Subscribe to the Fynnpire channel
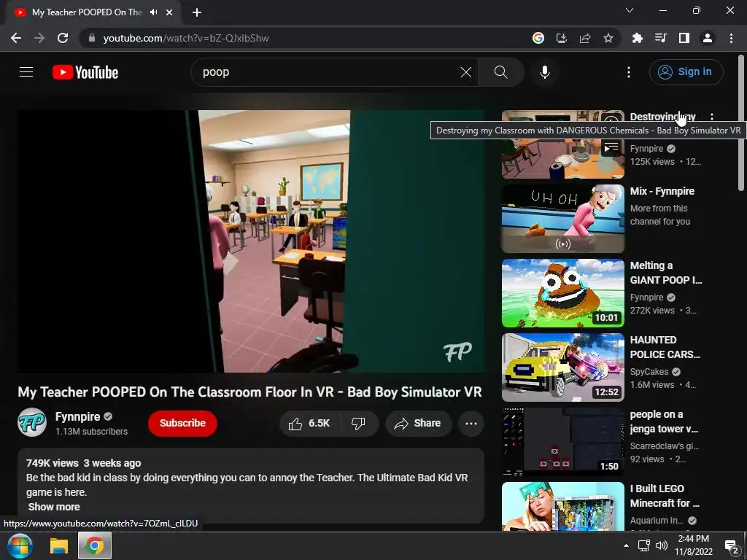The height and width of the screenshot is (560, 747). [x=182, y=424]
